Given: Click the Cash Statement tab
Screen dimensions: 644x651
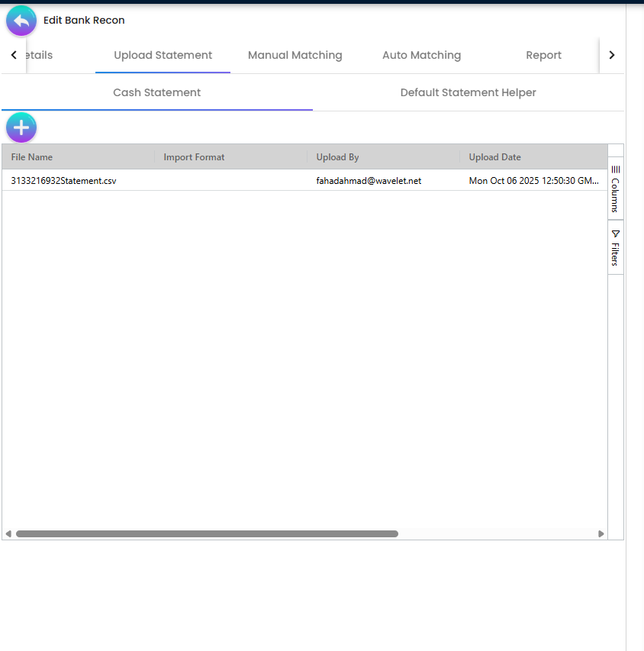Looking at the screenshot, I should pos(156,92).
